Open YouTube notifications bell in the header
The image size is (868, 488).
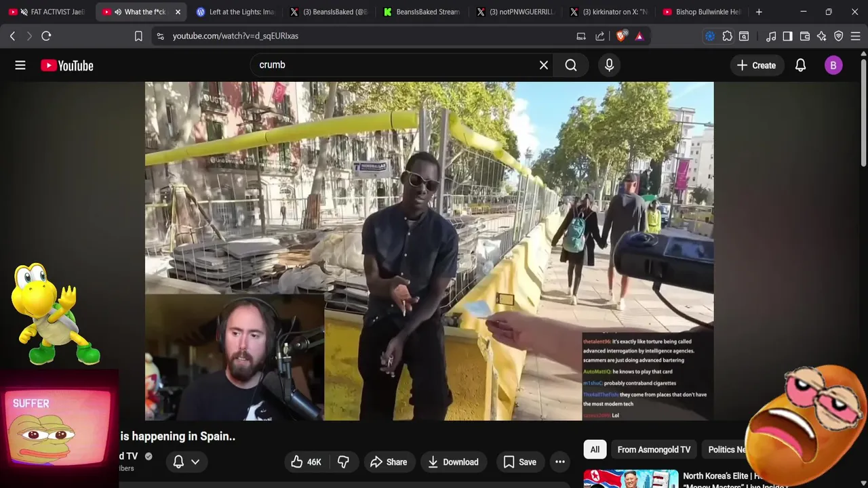coord(800,65)
